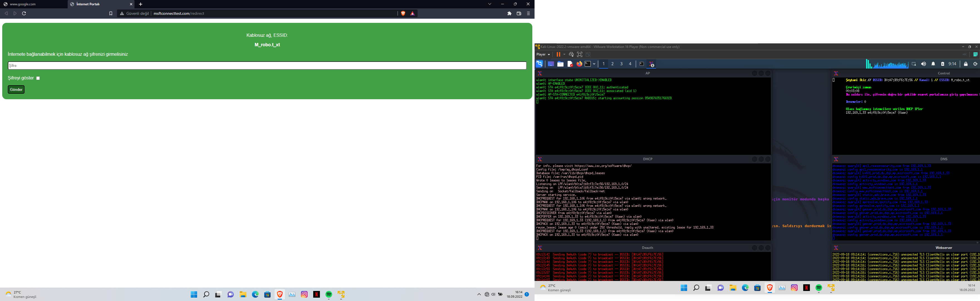Viewport: 980px width, 301px height.
Task: Open Spotify in the taskbar under the browser
Action: (329, 295)
